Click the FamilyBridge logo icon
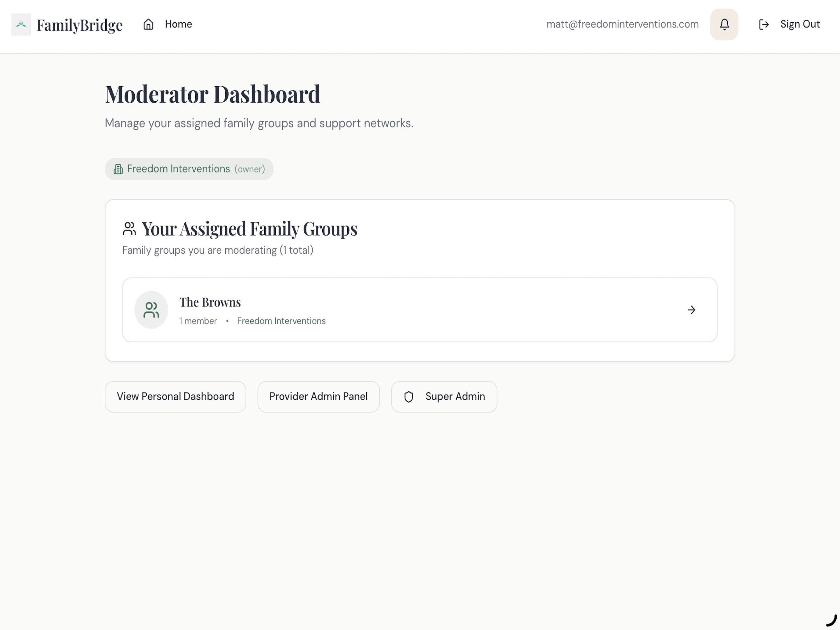Viewport: 840px width, 630px height. pyautogui.click(x=21, y=24)
